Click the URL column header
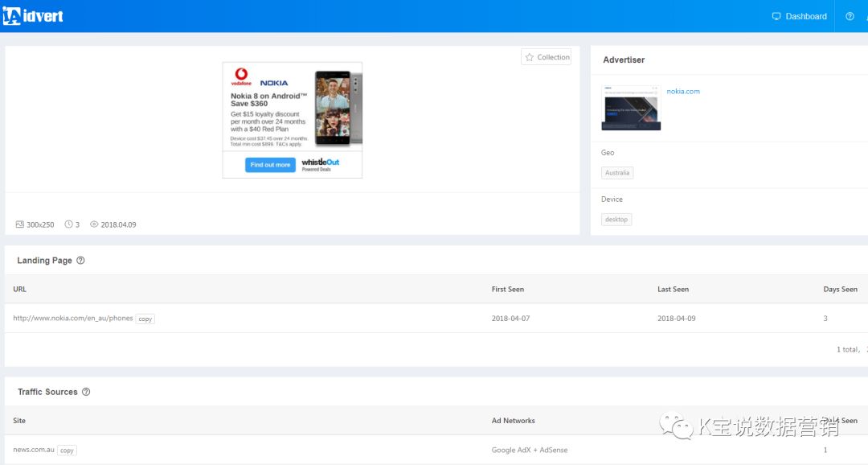This screenshot has width=868, height=465. click(x=20, y=290)
